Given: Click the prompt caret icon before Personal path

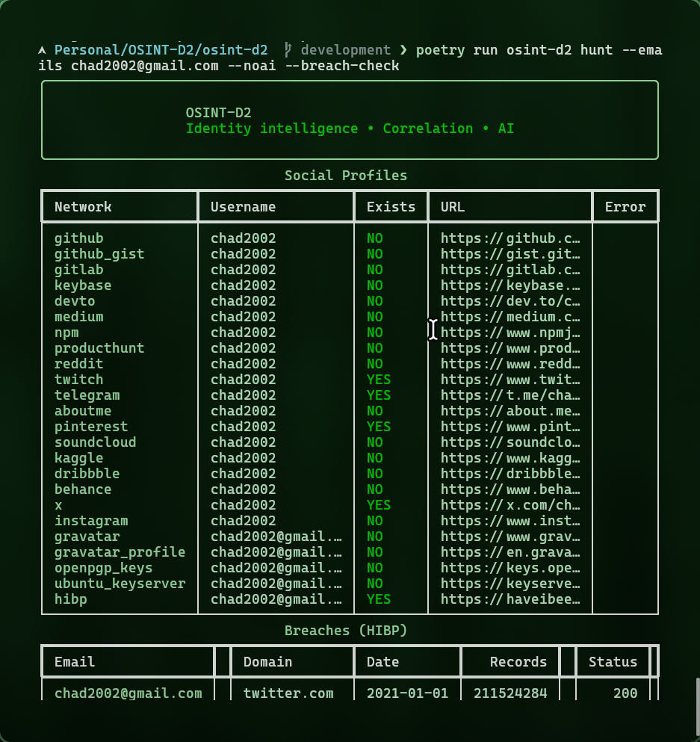Looking at the screenshot, I should tap(42, 49).
